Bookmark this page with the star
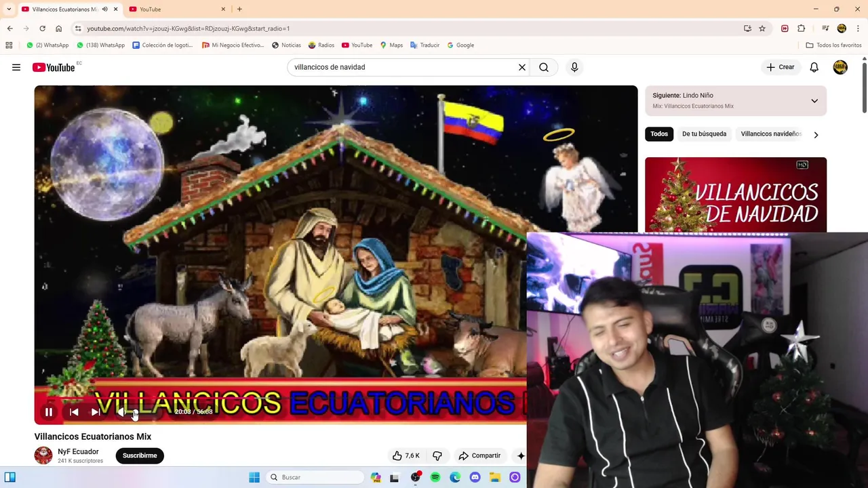 pos(762,28)
